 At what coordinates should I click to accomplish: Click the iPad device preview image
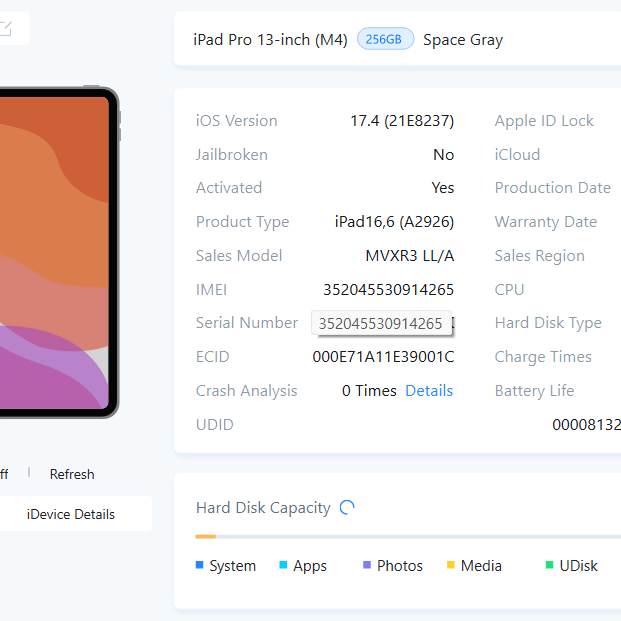(59, 252)
